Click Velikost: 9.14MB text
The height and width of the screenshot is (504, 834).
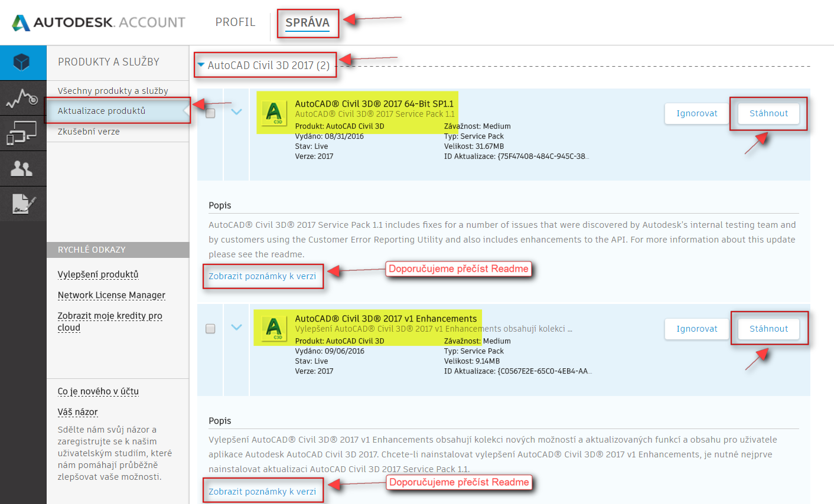(x=472, y=361)
